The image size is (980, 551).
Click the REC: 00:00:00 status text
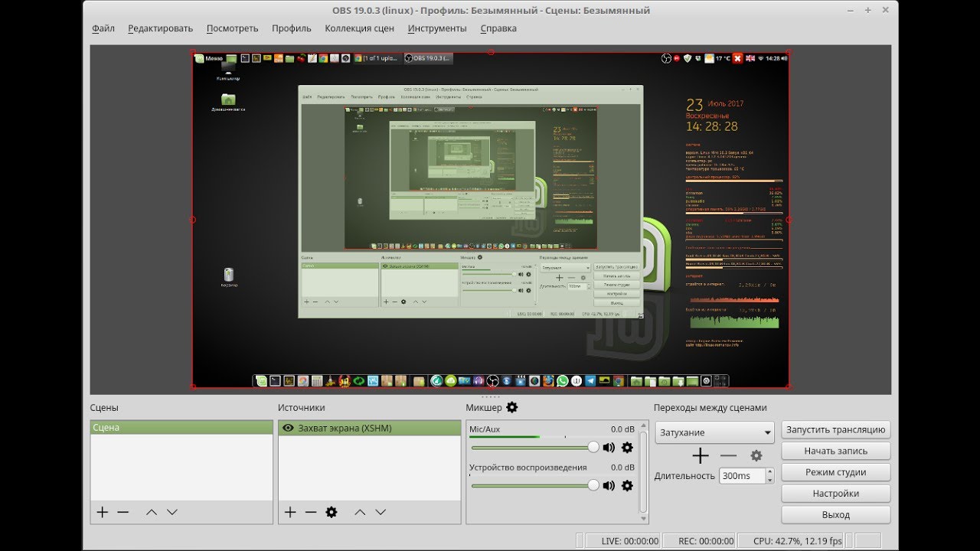tap(706, 541)
